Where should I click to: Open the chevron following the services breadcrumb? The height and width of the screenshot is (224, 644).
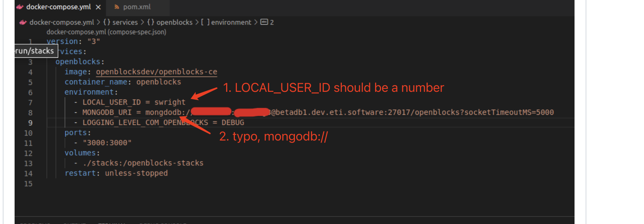click(142, 22)
